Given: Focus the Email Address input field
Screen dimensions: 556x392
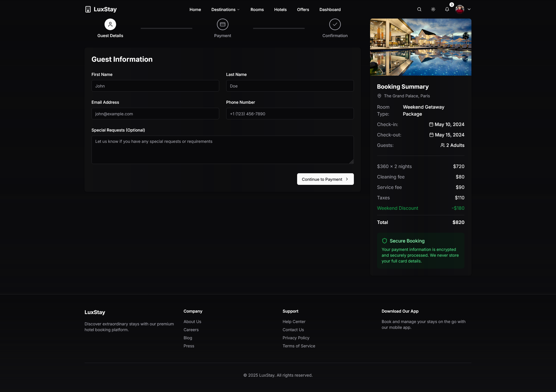Looking at the screenshot, I should 155,114.
